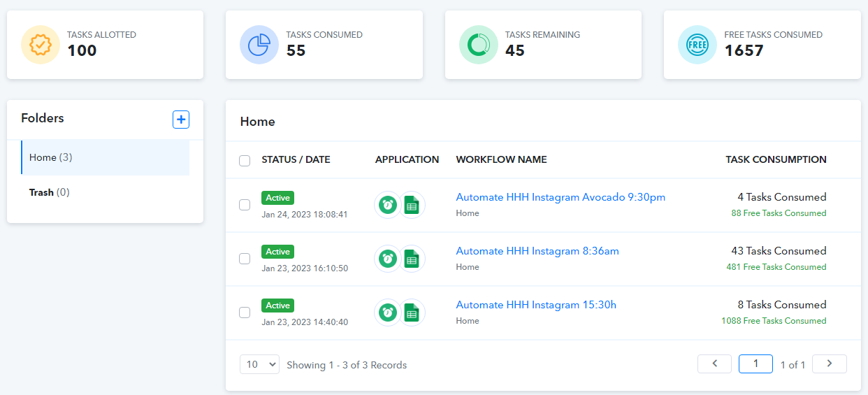Add a new folder with plus icon
The height and width of the screenshot is (395, 868).
tap(181, 120)
